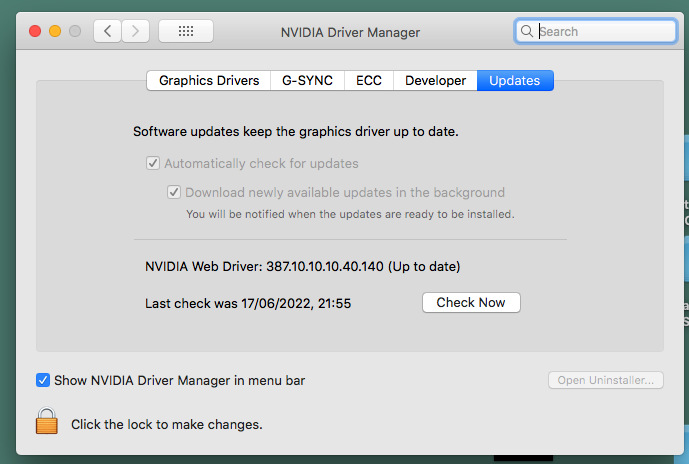
Task: Select the ECC tab
Action: coord(369,80)
